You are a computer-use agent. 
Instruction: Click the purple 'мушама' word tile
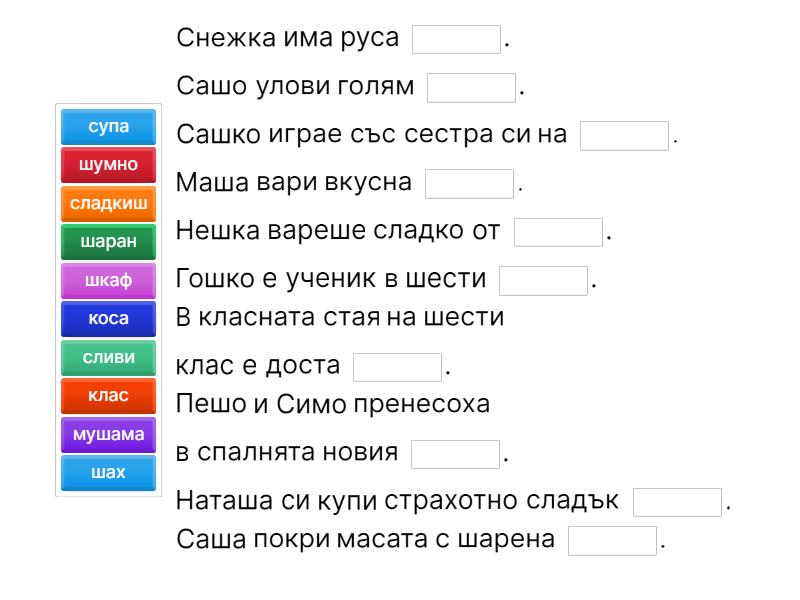(108, 433)
